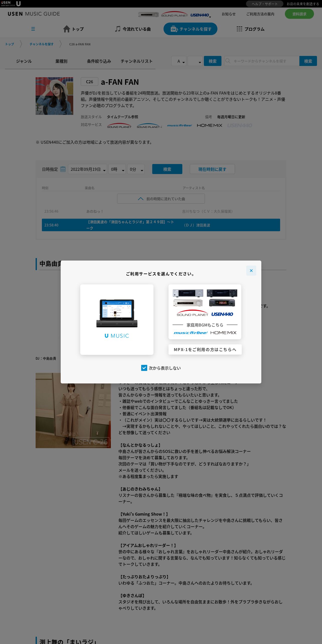Click SOUND PLANET logo in 対応サービス row
Viewport: 322px width, 644px height.
(x=119, y=125)
